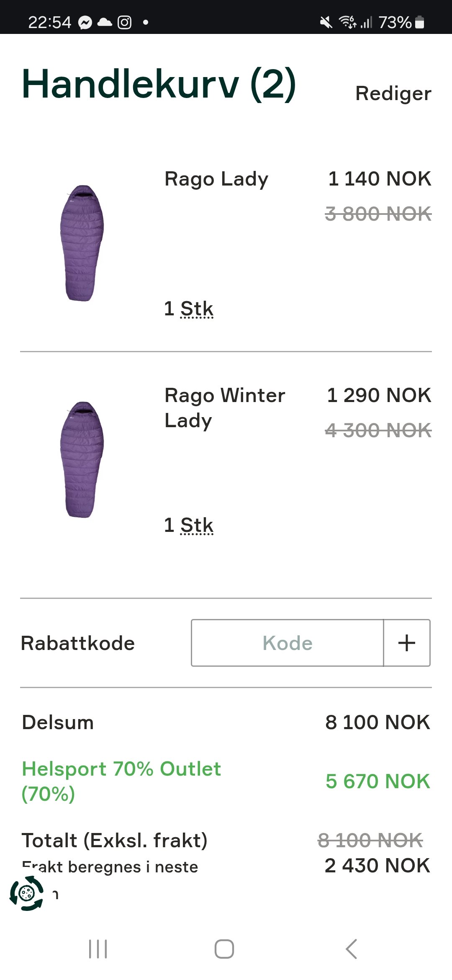Open quantity selector for Rago Winter Lady
452x980 pixels.
189,526
